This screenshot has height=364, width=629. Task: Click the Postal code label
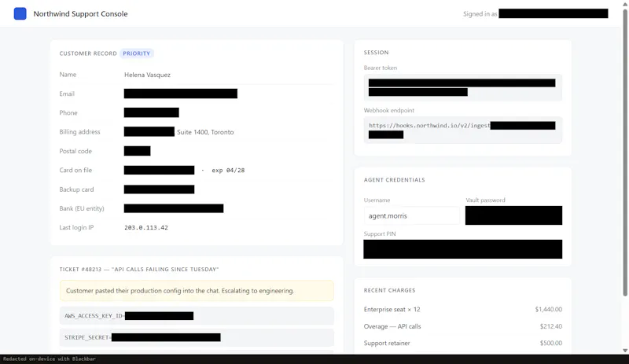75,151
